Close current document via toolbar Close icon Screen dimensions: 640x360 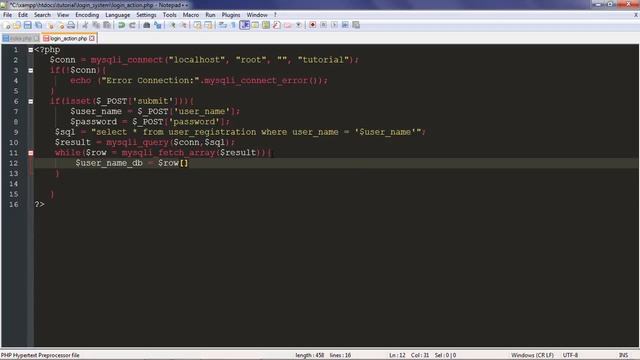[x=51, y=25]
